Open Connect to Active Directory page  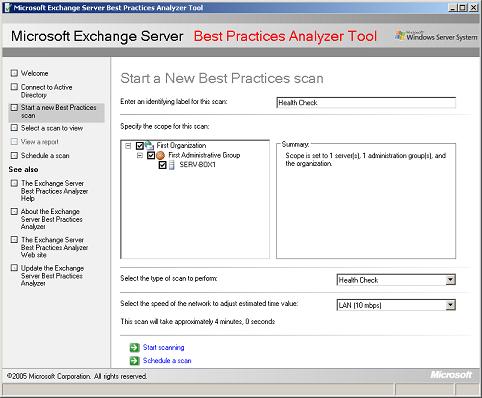click(x=46, y=91)
